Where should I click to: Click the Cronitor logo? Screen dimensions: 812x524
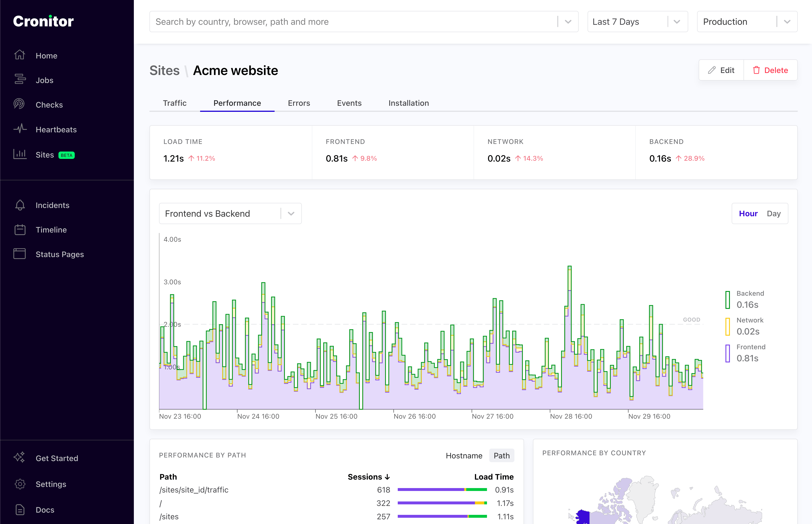(43, 21)
